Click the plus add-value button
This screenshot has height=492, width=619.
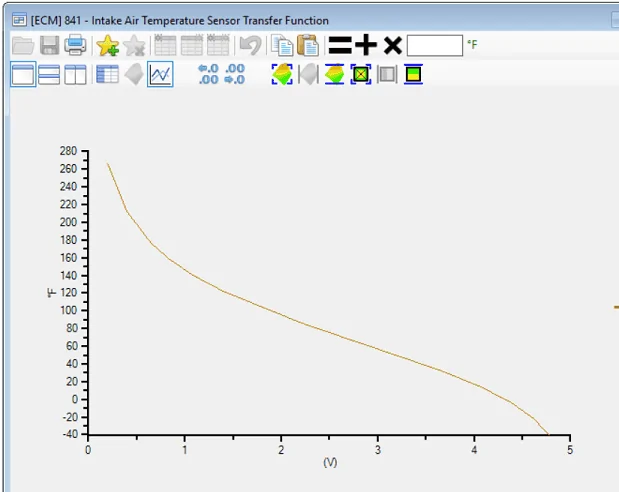coord(366,45)
